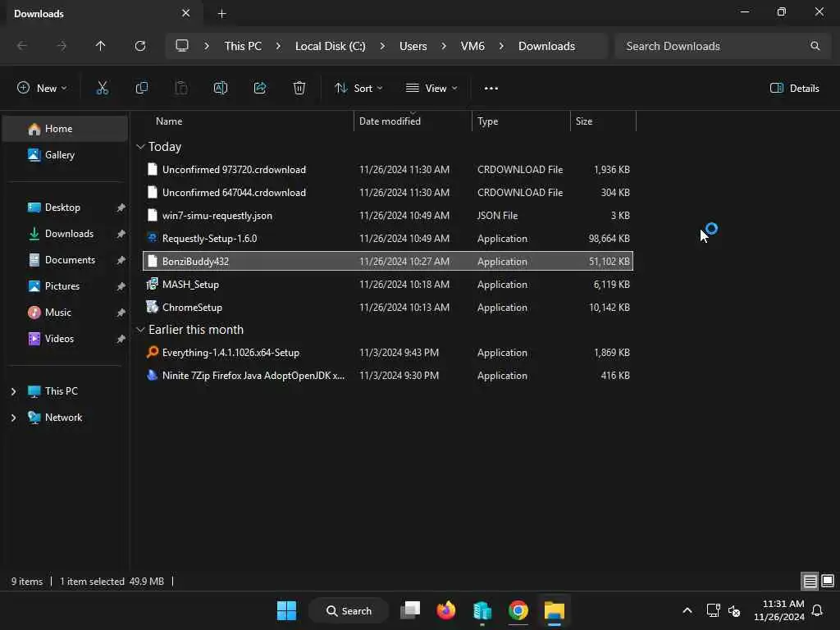Add a new tab with plus icon
The width and height of the screenshot is (840, 630).
pyautogui.click(x=221, y=14)
